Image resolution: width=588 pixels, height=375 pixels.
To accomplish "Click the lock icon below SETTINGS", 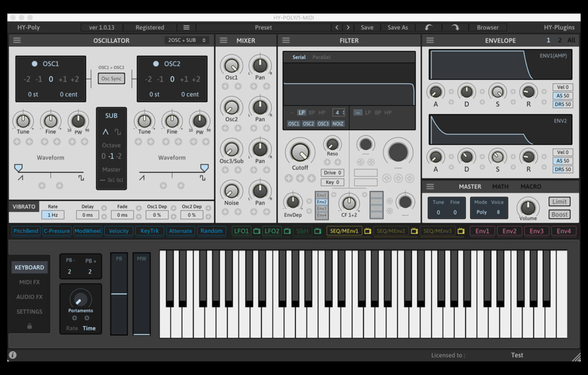I will pyautogui.click(x=29, y=326).
